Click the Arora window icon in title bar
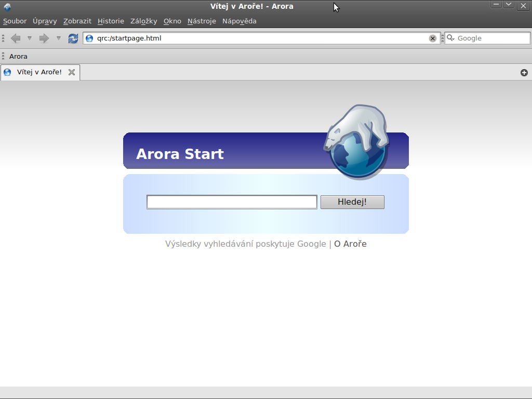This screenshot has width=532, height=399. 7,6
